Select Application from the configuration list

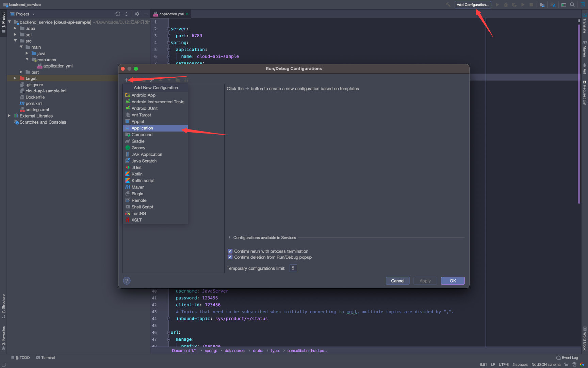pos(142,128)
